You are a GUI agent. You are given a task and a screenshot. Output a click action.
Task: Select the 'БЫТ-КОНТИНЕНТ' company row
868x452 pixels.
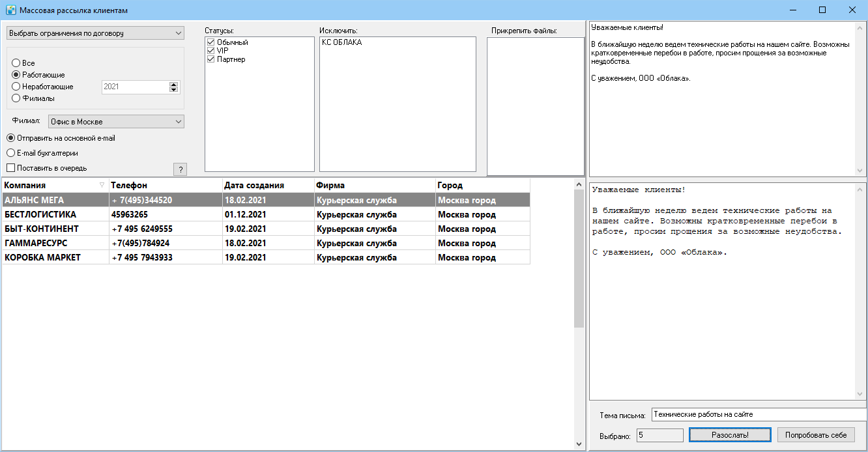click(266, 229)
